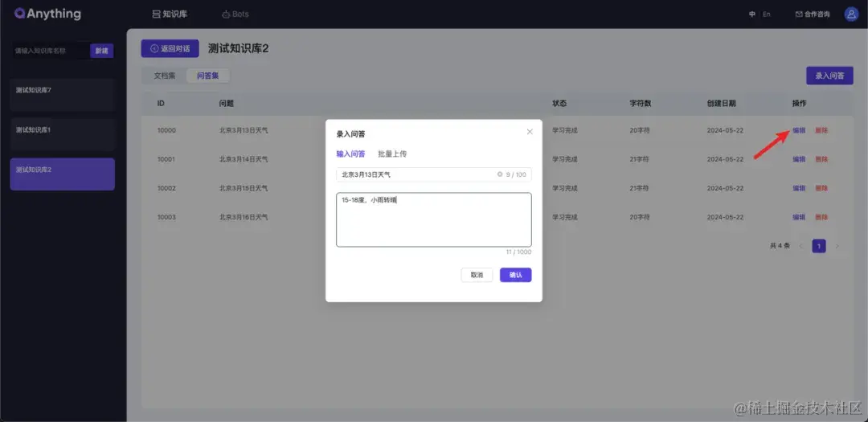
Task: Open 合作咨询 mail link
Action: pyautogui.click(x=813, y=14)
